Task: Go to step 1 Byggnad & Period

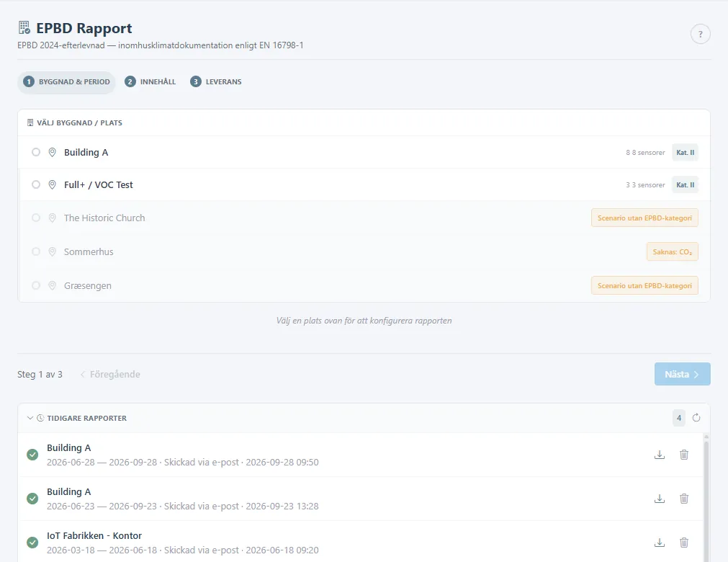Action: pyautogui.click(x=66, y=81)
